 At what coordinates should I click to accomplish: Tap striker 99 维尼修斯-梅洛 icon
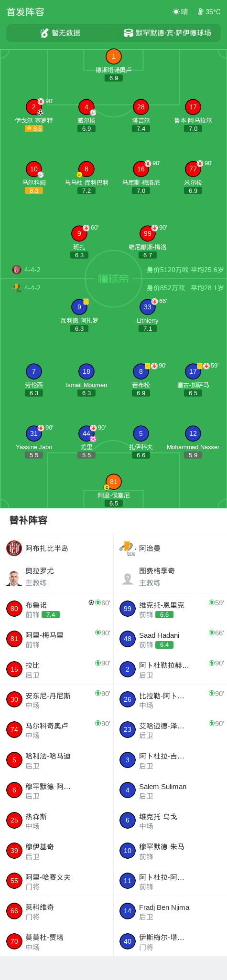pyautogui.click(x=148, y=233)
